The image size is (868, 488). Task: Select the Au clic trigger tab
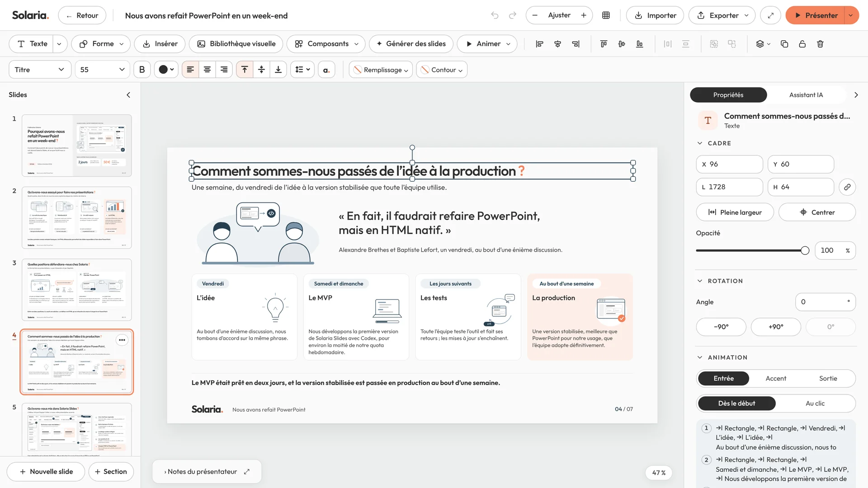pyautogui.click(x=815, y=404)
